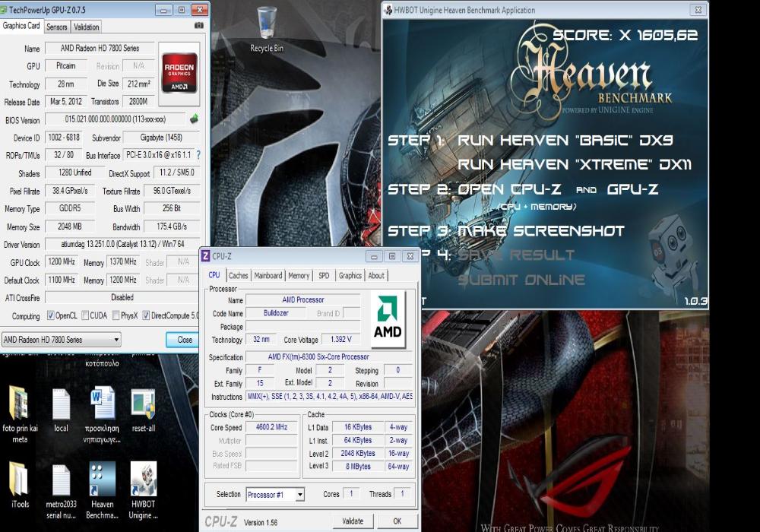Image resolution: width=760 pixels, height=532 pixels.
Task: Open the Memory tab in CPU-Z
Action: [299, 276]
